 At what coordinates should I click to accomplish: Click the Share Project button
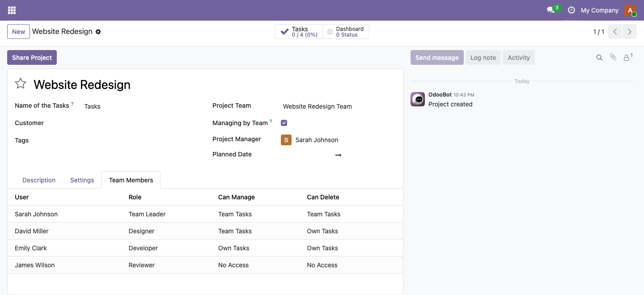click(32, 57)
